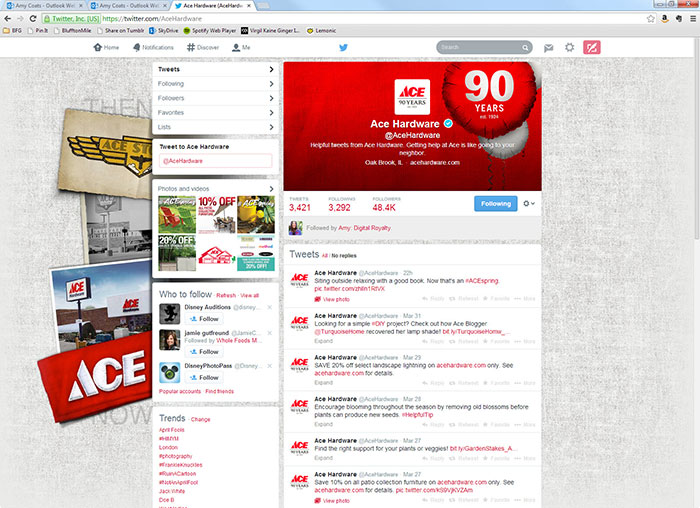Open Discover in top navigation

pyautogui.click(x=203, y=47)
